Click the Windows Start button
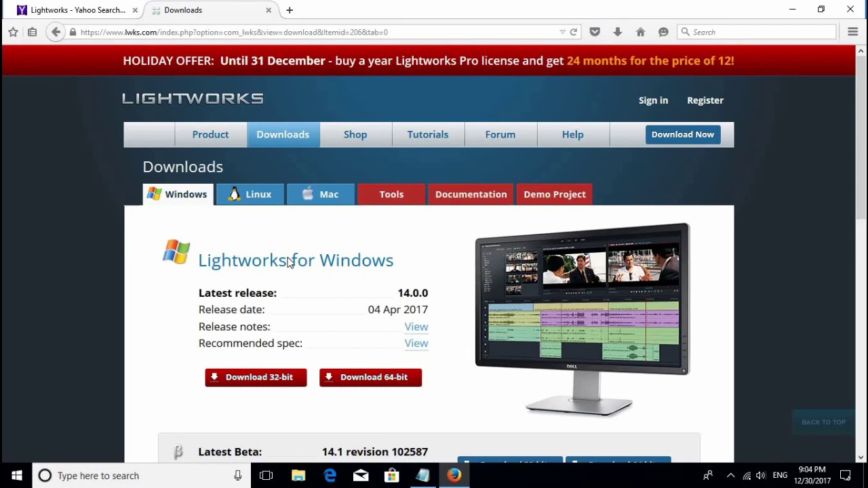 point(16,475)
